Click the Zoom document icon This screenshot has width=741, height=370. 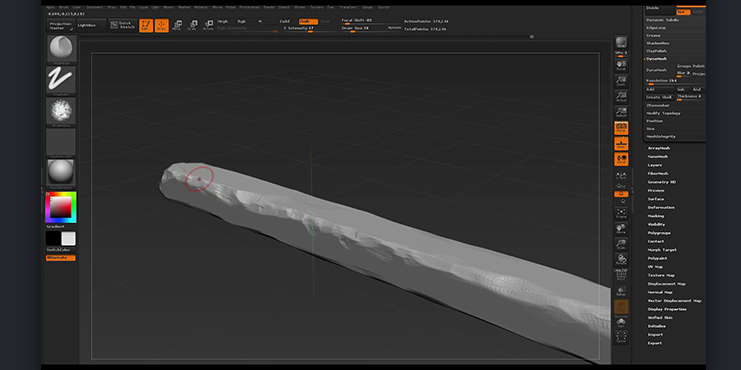[x=621, y=81]
